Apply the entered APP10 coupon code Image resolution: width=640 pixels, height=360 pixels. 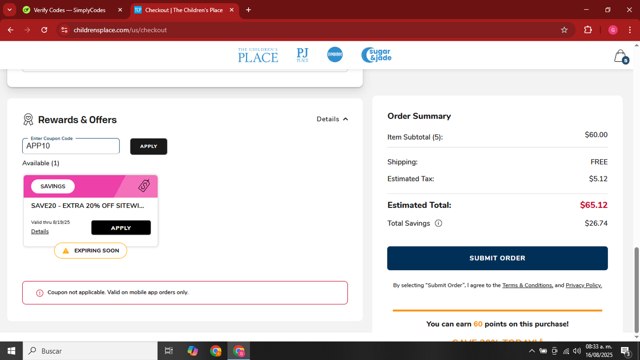click(149, 146)
